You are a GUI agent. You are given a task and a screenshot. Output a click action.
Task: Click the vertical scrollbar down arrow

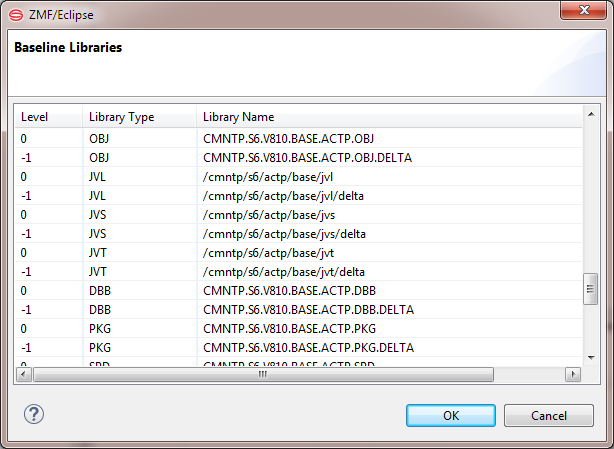591,358
